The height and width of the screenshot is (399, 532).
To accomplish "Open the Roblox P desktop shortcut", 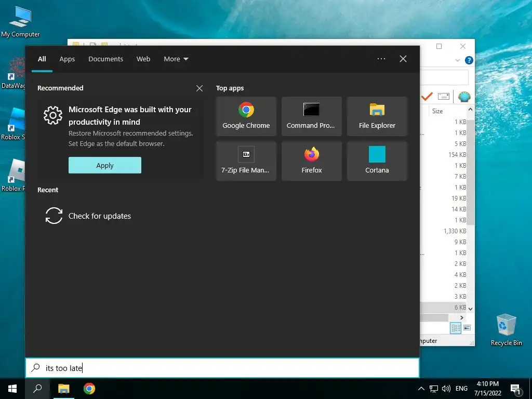I will coord(13,176).
